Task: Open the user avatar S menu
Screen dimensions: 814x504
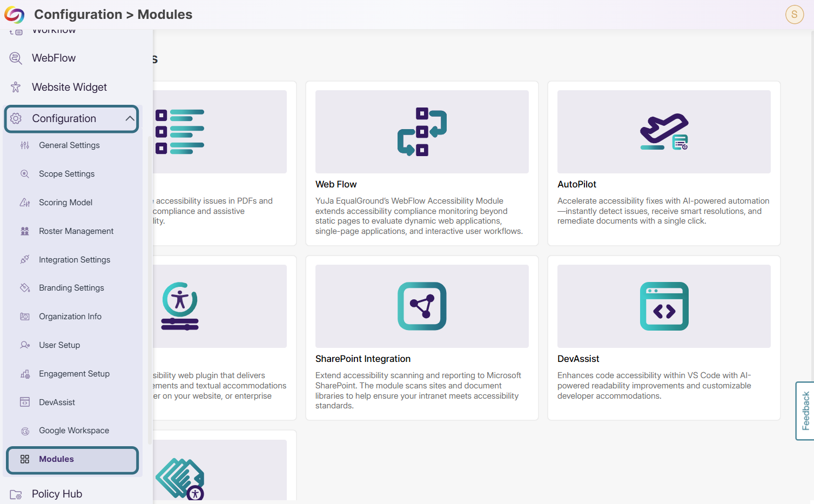Action: coord(795,15)
